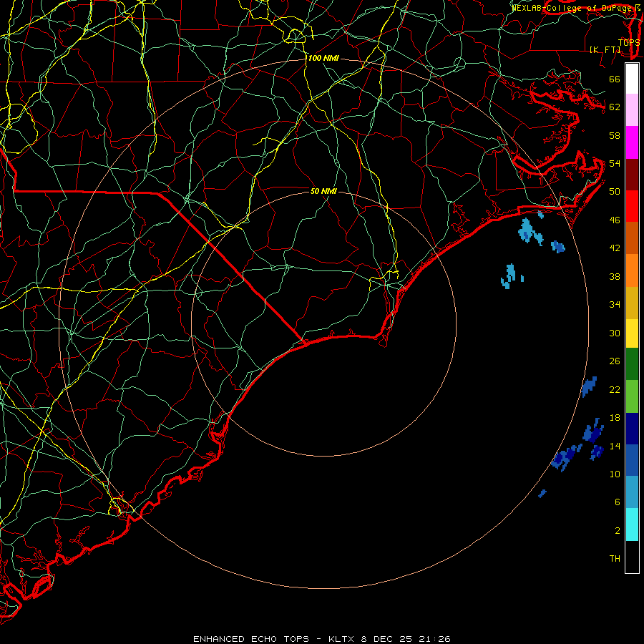Click the legend value '10'

(615, 474)
